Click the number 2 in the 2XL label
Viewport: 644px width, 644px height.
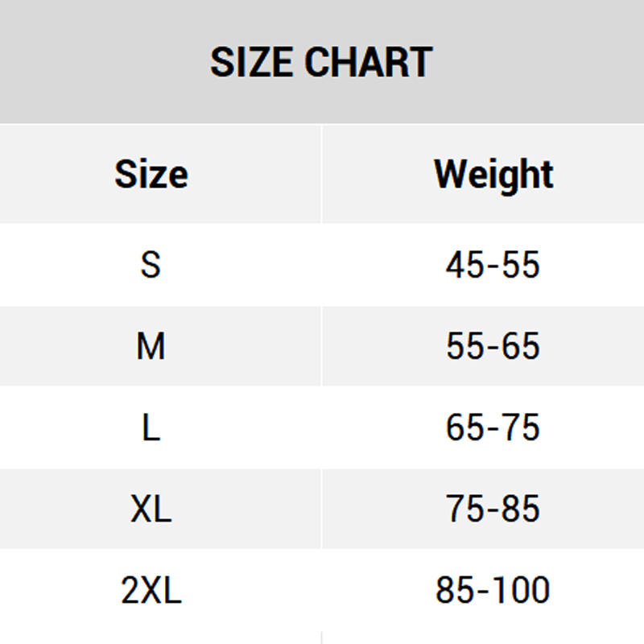click(130, 590)
